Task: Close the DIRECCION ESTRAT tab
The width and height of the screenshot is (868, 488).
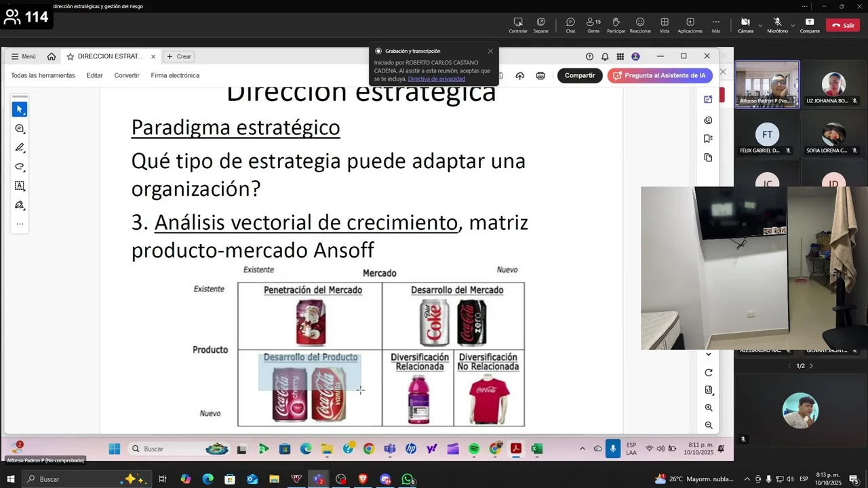Action: tap(153, 56)
